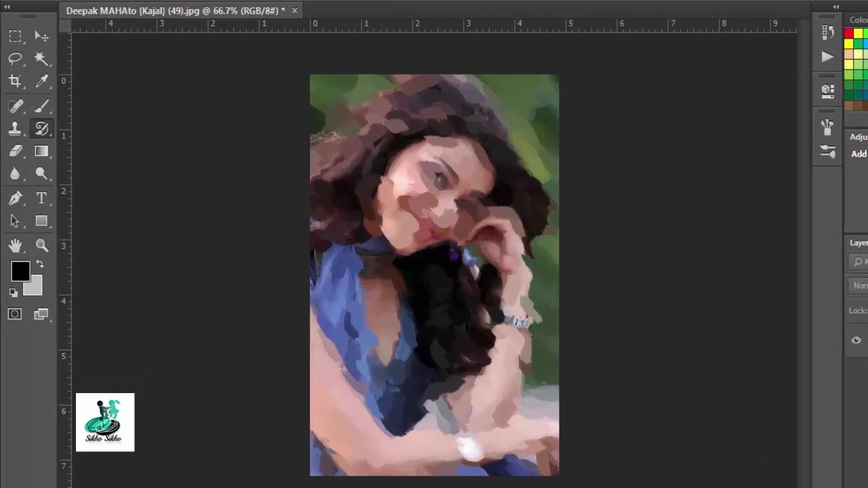The width and height of the screenshot is (868, 488).
Task: Select the Horizontal Type tool
Action: (41, 198)
